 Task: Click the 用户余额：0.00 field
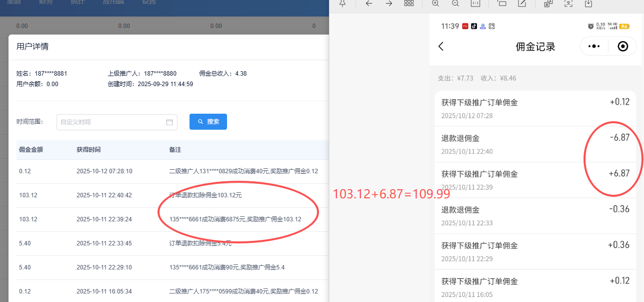[x=37, y=84]
